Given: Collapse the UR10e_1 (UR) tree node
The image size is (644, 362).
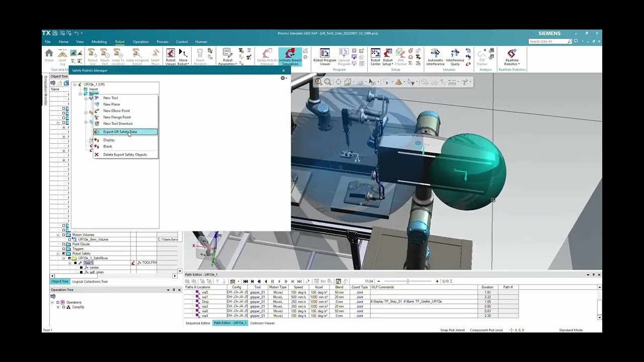Looking at the screenshot, I should [74, 84].
